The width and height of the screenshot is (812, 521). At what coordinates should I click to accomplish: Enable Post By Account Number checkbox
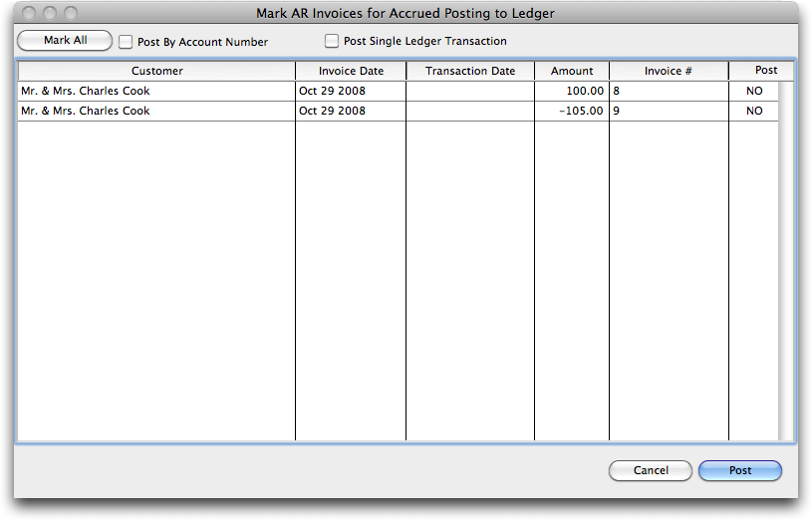pyautogui.click(x=126, y=42)
